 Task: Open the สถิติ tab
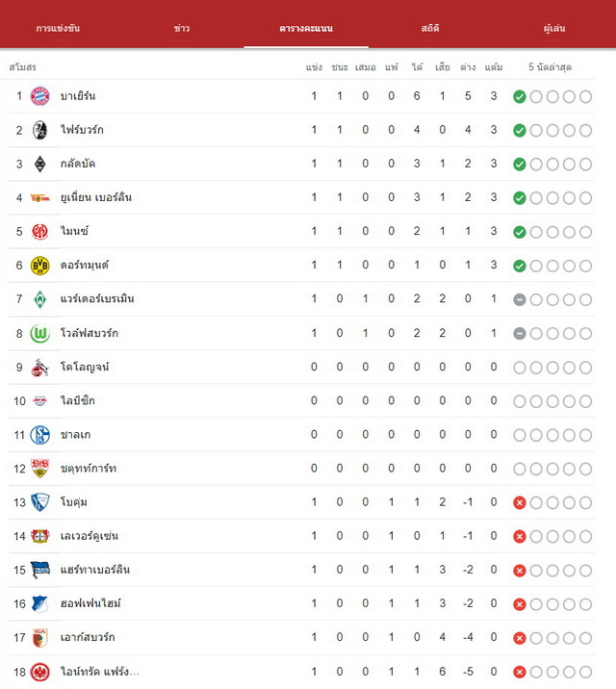[x=429, y=28]
